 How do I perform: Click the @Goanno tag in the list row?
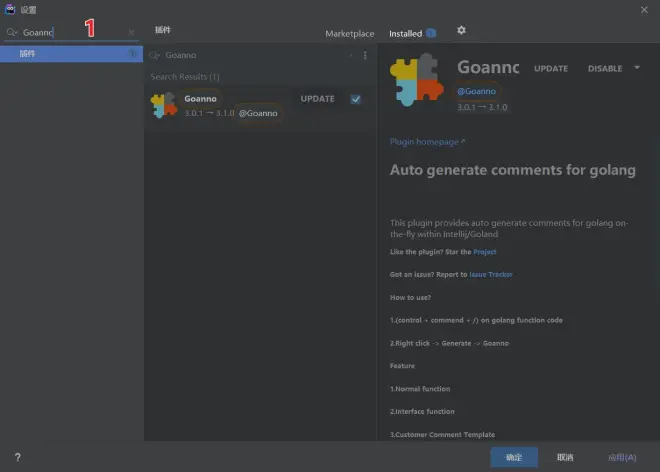(258, 113)
